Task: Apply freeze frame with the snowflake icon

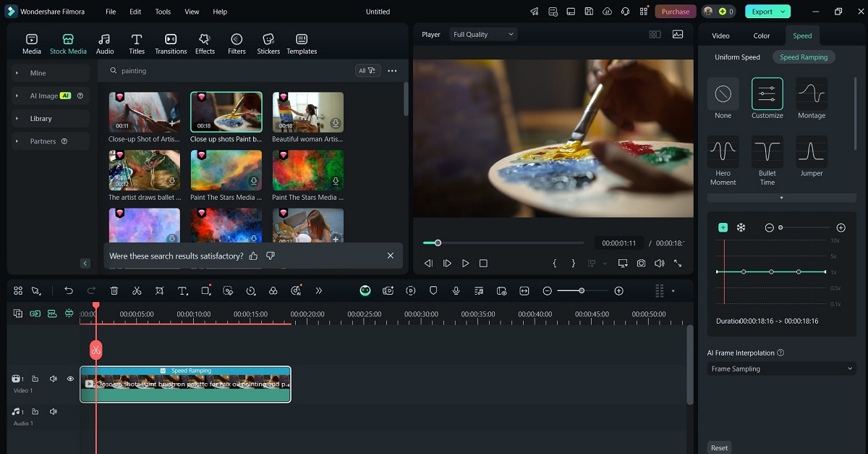Action: pyautogui.click(x=741, y=227)
